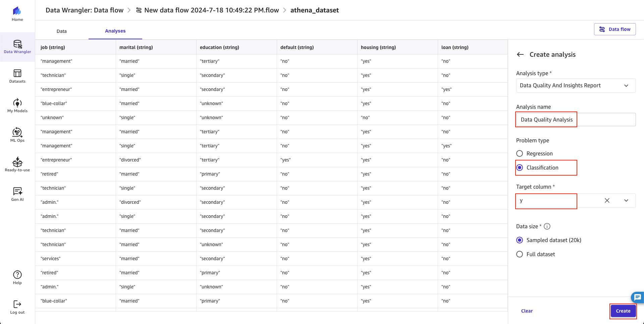Open the Home icon in sidebar
This screenshot has width=644, height=324.
point(17,11)
